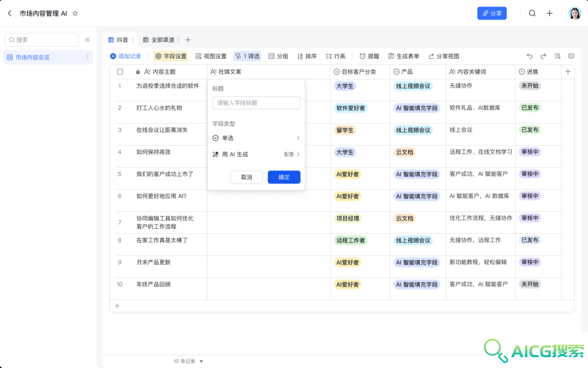Click 远程工作者 tag in row 8

pos(350,241)
